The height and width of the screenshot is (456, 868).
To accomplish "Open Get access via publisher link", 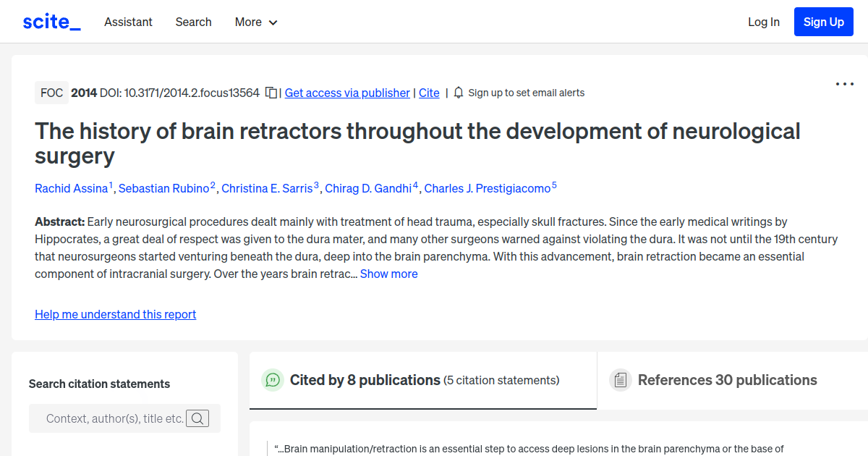I will [347, 93].
